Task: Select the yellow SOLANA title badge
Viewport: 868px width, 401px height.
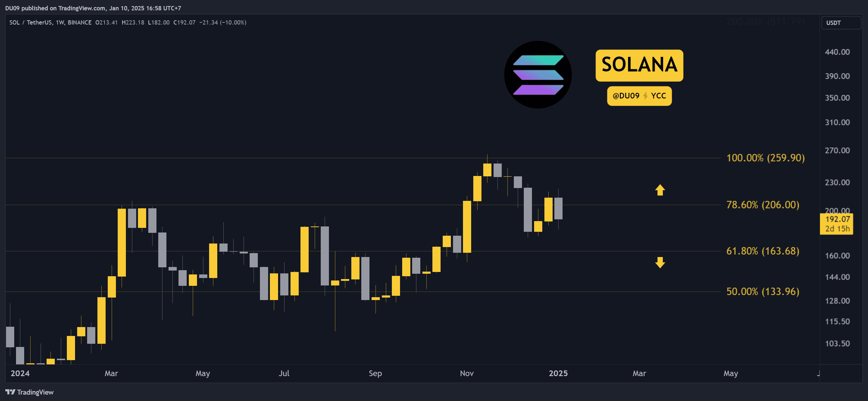Action: point(639,65)
